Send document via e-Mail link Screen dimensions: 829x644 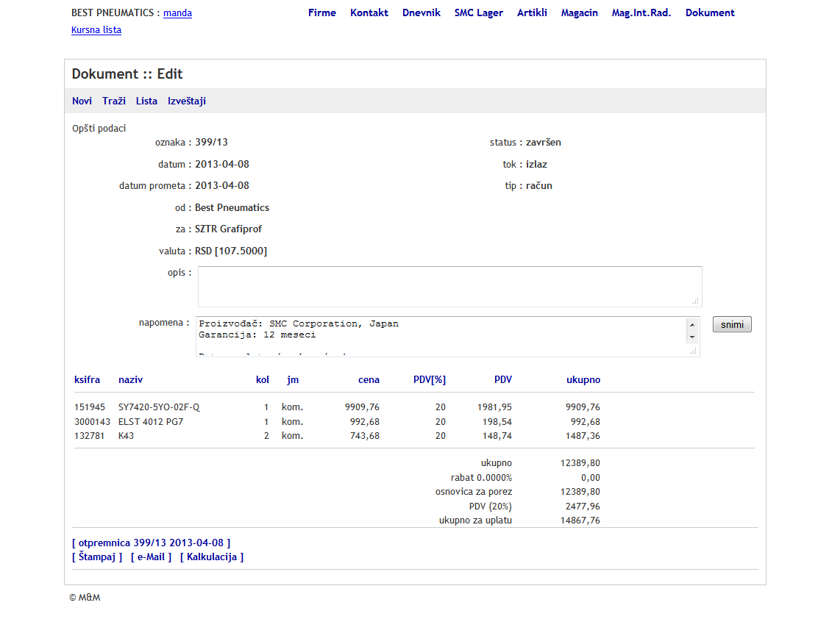(152, 557)
